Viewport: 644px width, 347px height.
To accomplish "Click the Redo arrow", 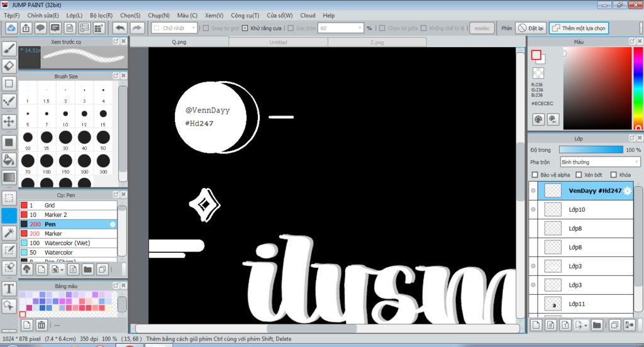I will pos(136,28).
